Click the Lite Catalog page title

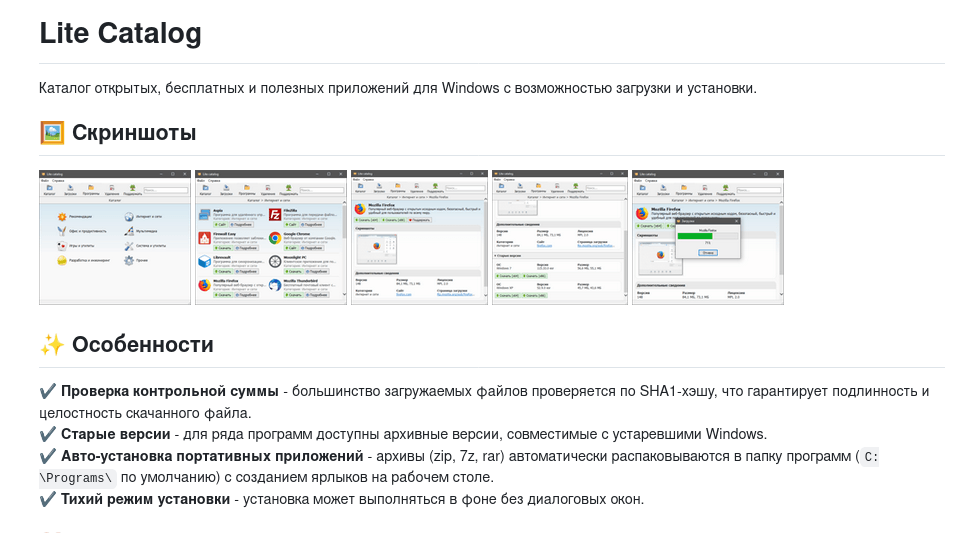click(x=121, y=34)
